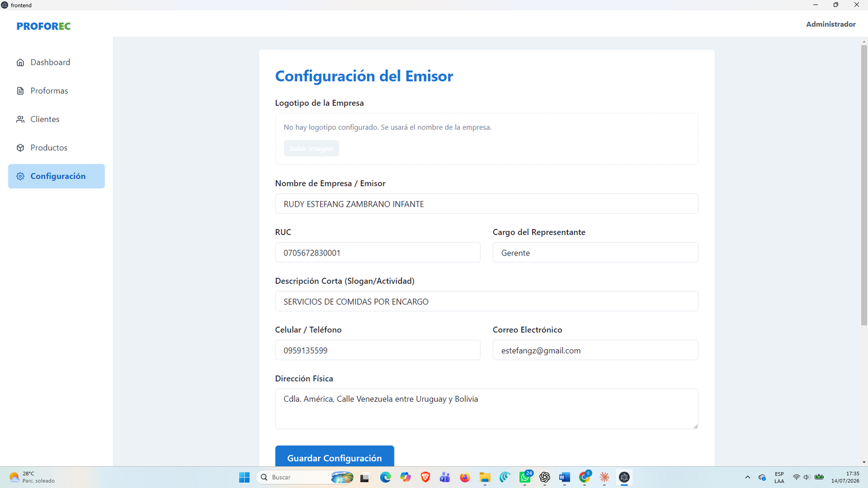
Task: Click the battery tray icon
Action: (x=819, y=477)
